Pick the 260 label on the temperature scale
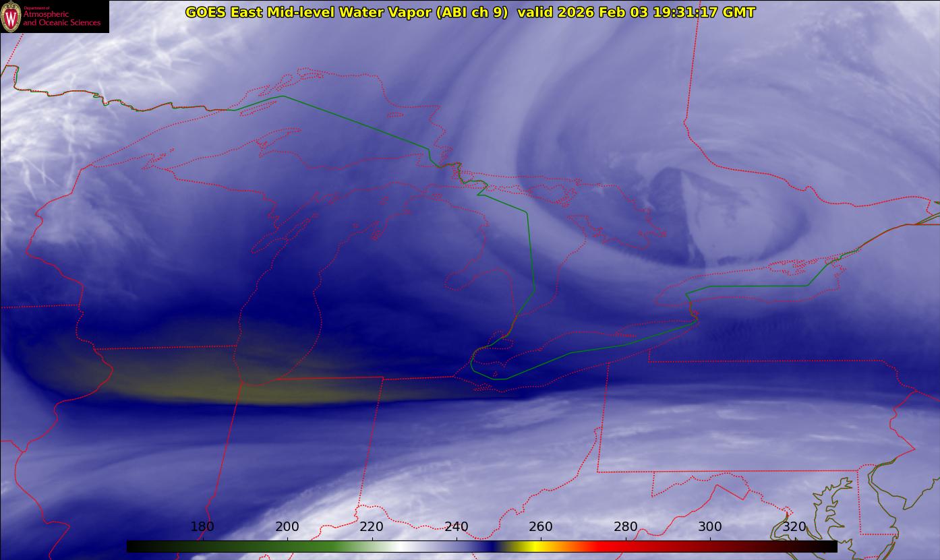The height and width of the screenshot is (560, 940). click(x=541, y=527)
